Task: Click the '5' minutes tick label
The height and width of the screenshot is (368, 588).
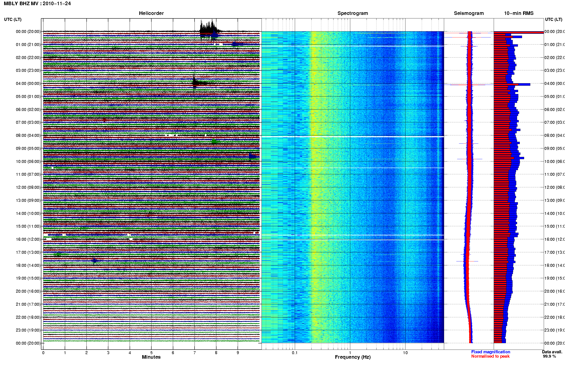Action: click(x=151, y=353)
